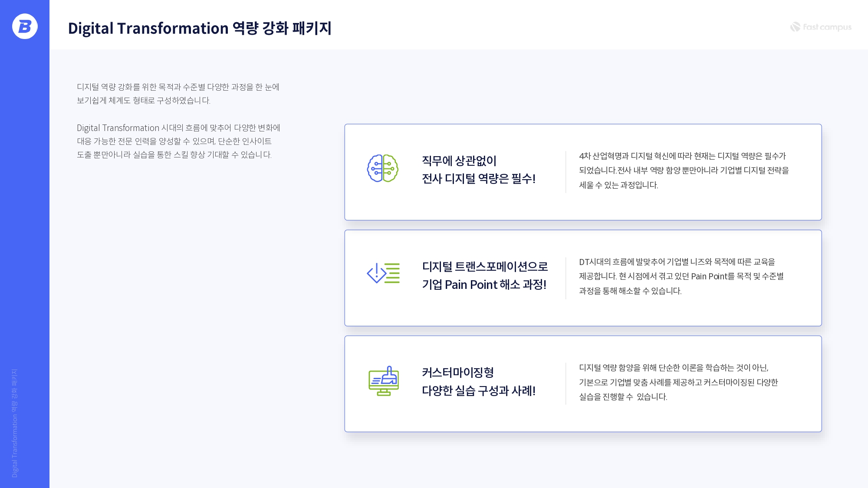Click the vertical "Digital Transformation" sidebar text
The width and height of the screenshot is (868, 488).
pyautogui.click(x=15, y=423)
